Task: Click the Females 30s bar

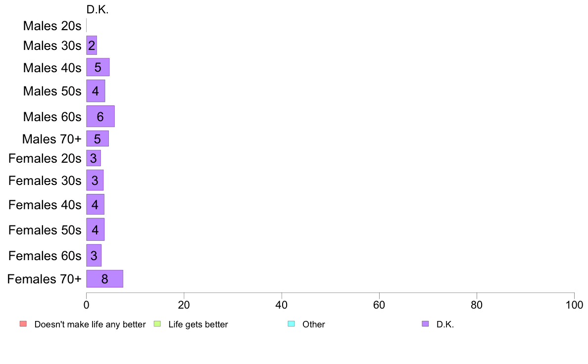Action: [x=95, y=181]
